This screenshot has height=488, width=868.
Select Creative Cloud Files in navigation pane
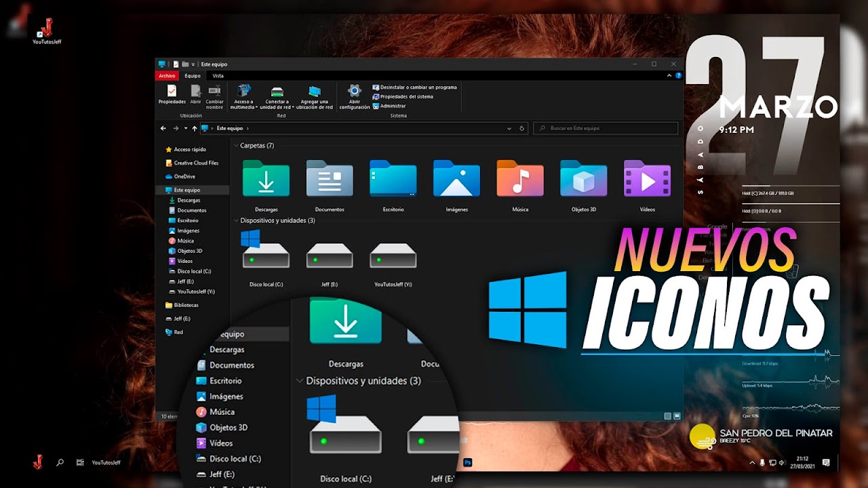[192, 163]
